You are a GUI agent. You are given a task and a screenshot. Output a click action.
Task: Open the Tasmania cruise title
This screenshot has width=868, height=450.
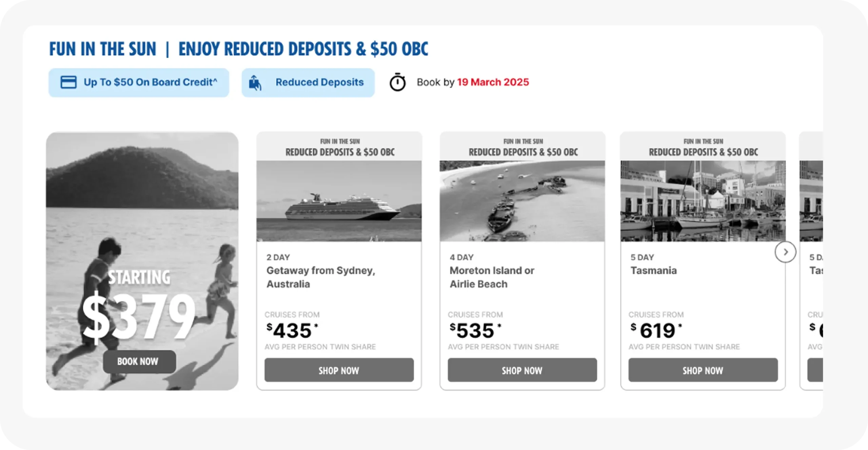tap(653, 271)
